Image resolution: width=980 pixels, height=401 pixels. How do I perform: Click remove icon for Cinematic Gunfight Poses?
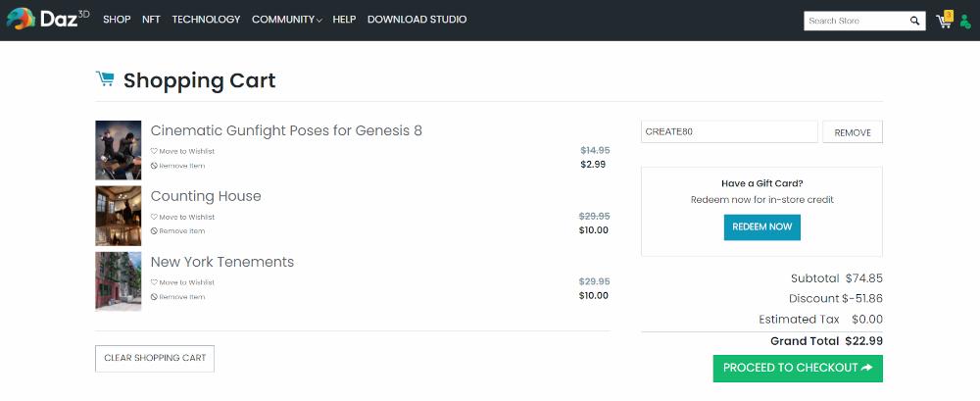[x=154, y=166]
